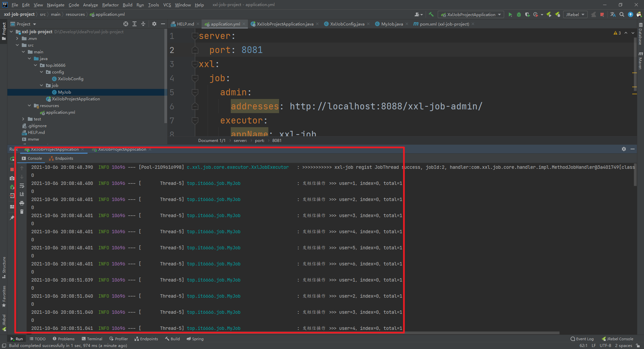The height and width of the screenshot is (349, 644).
Task: Pin the Run tab with pin icon
Action: (12, 217)
